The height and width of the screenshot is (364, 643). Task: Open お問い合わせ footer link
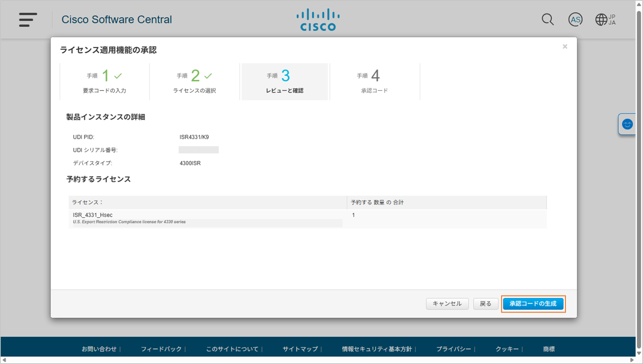tap(99, 349)
